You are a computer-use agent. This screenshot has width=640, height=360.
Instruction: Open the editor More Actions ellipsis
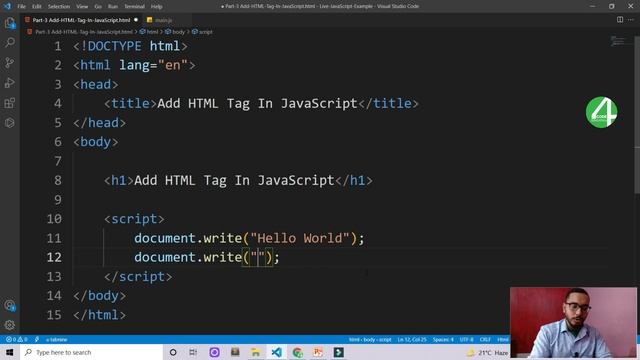pos(631,20)
